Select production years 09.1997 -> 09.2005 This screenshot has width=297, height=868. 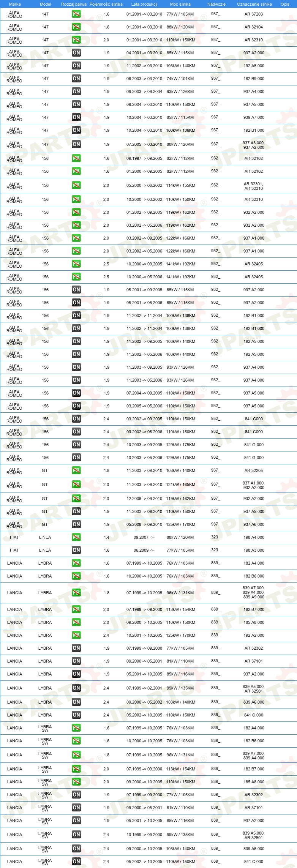pyautogui.click(x=144, y=158)
